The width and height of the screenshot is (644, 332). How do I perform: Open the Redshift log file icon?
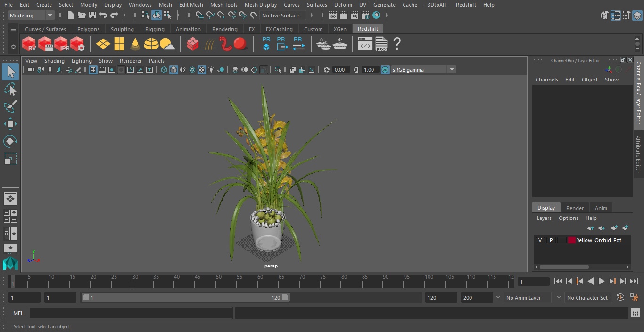tap(381, 44)
